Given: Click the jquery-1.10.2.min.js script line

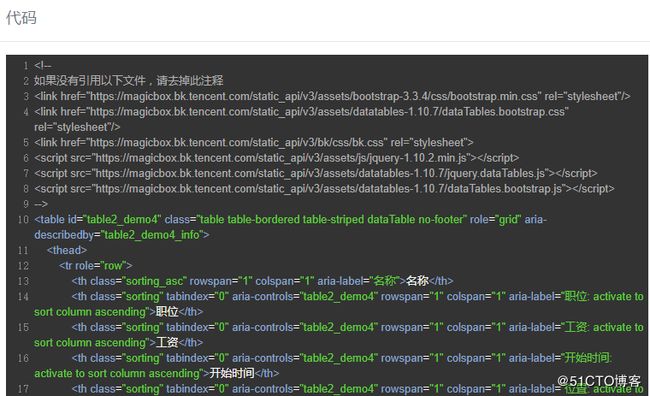Looking at the screenshot, I should coord(276,158).
